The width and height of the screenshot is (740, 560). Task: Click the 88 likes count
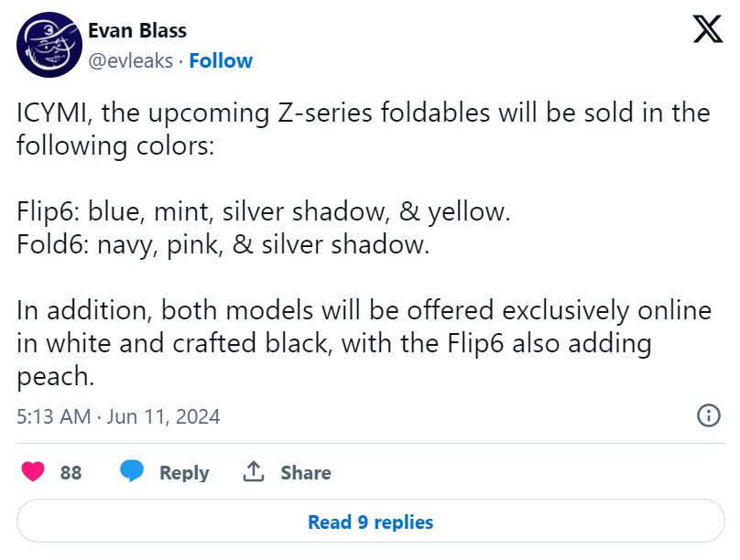pos(71,473)
